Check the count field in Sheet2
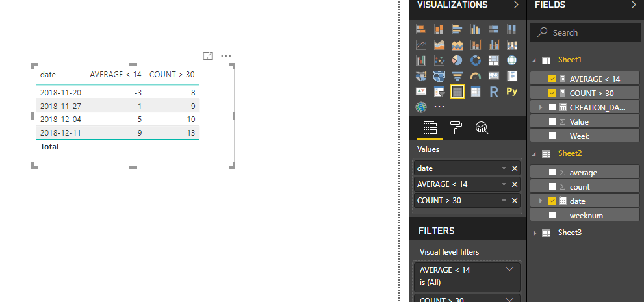The width and height of the screenshot is (644, 302). pyautogui.click(x=552, y=186)
